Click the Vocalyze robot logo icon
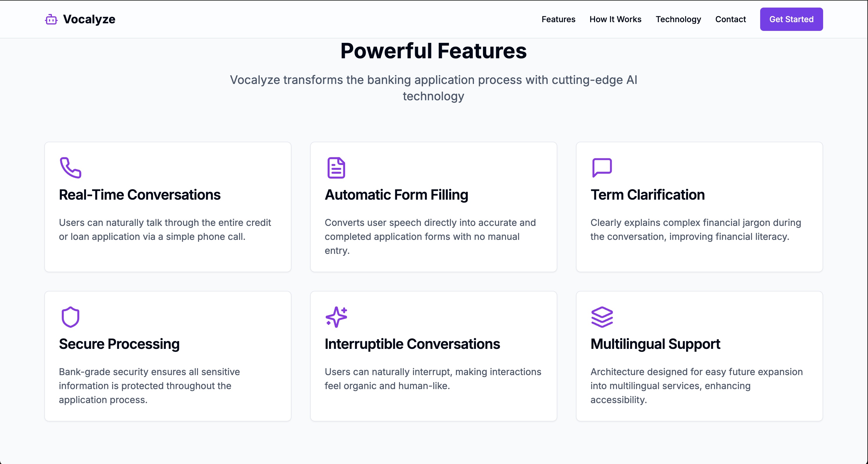This screenshot has height=464, width=868. pos(51,20)
